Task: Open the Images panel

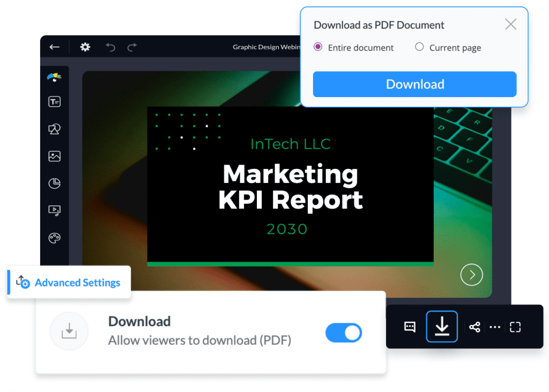Action: pos(54,156)
